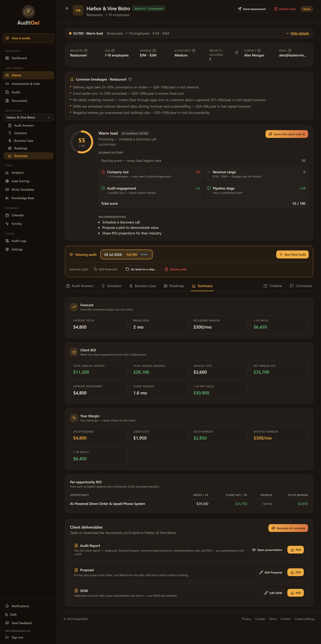This screenshot has width=321, height=644.
Task: Download the Proposal PDF
Action: (296, 572)
